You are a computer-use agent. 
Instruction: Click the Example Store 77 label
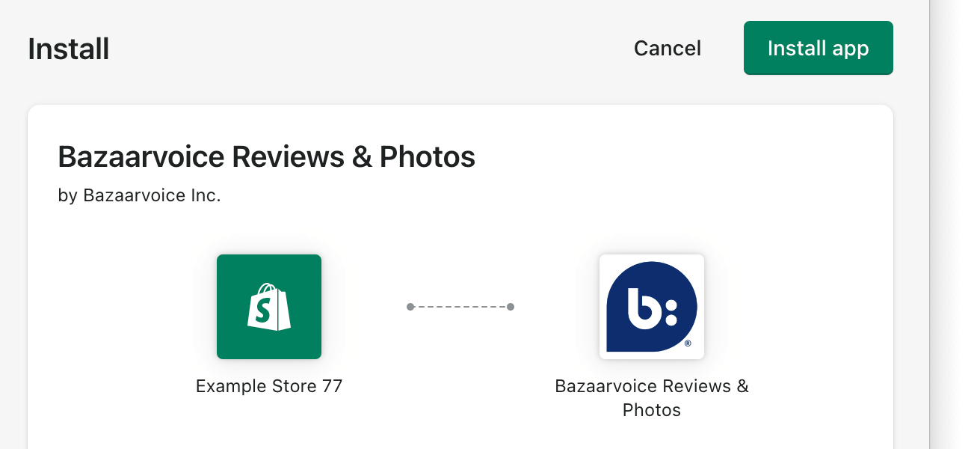[269, 386]
